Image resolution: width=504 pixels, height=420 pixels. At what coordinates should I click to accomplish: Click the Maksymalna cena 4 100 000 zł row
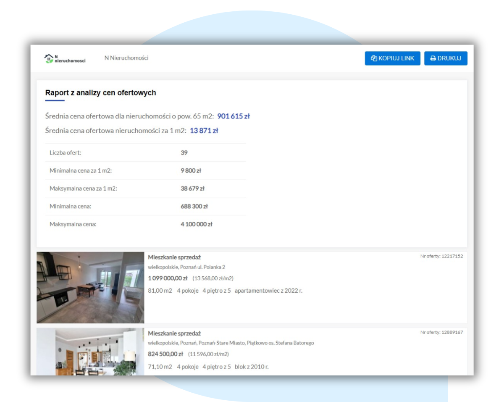[x=145, y=224]
